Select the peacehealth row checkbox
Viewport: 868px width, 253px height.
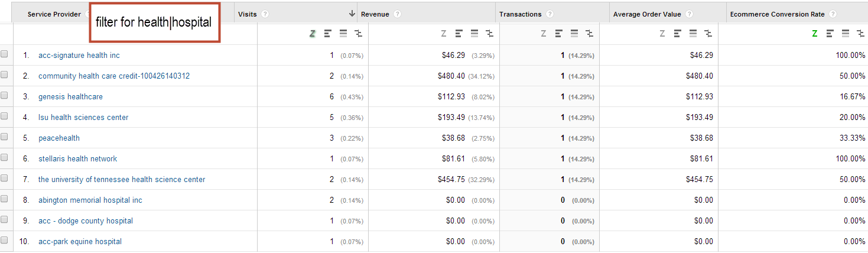5,137
